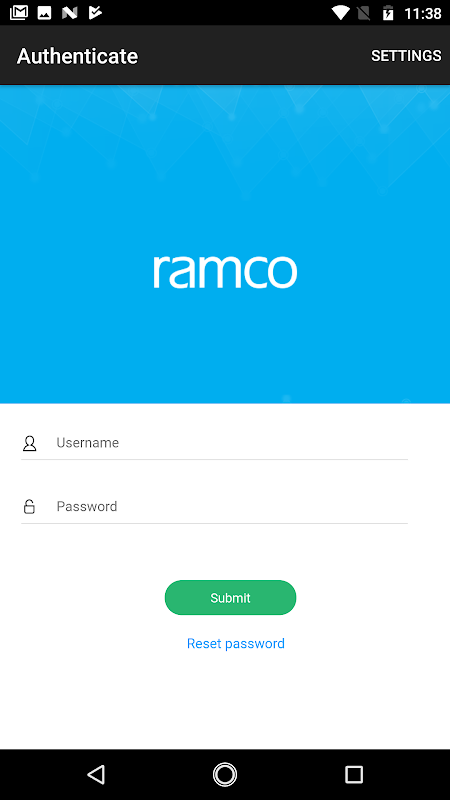Click the Submit button
The width and height of the screenshot is (450, 800).
[230, 597]
